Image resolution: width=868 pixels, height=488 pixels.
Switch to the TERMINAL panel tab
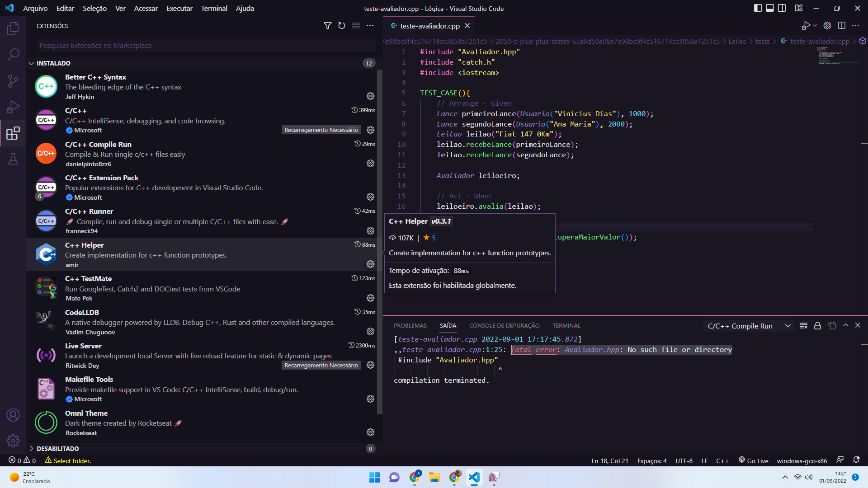(x=566, y=326)
